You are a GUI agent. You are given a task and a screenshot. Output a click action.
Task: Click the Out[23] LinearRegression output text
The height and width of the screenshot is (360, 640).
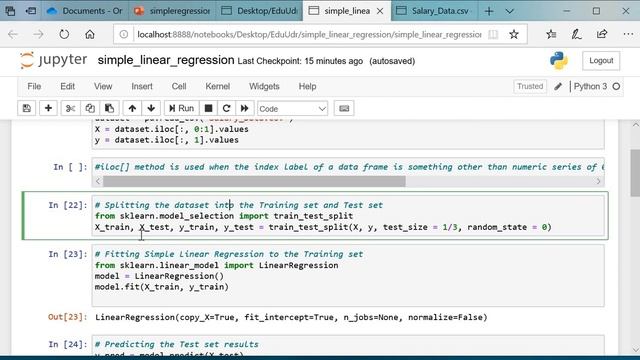(291, 317)
